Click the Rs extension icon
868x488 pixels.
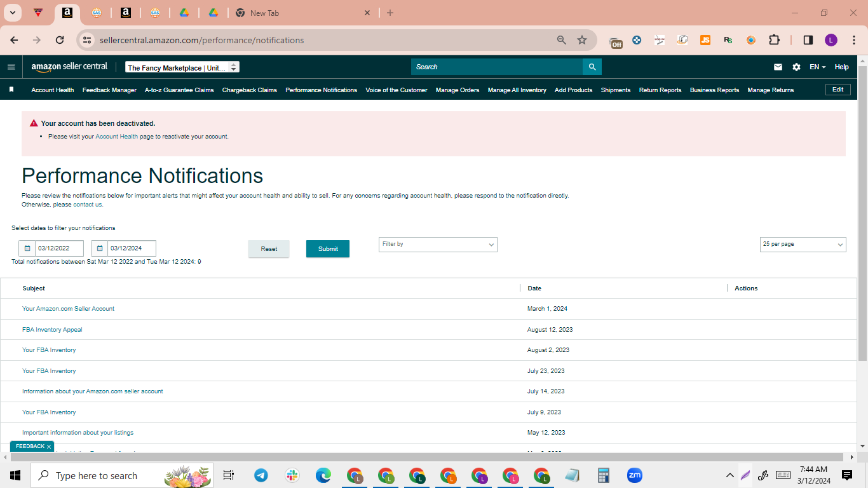point(728,40)
